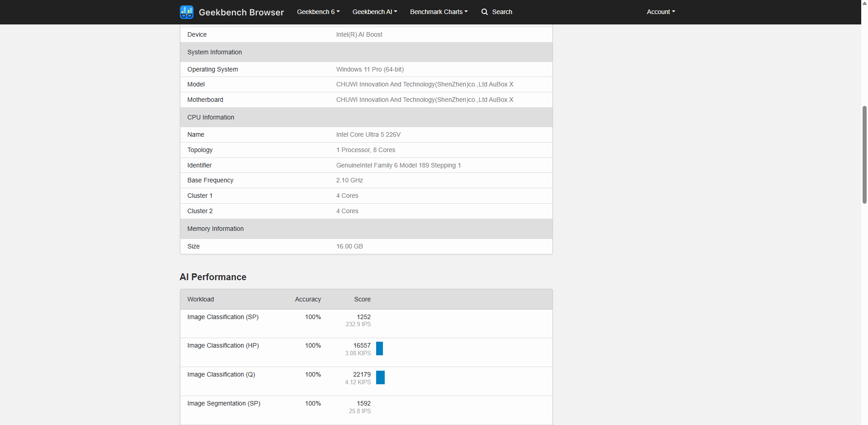Select the Windows 11 Pro (64-bit) value
The image size is (868, 425).
(x=370, y=69)
